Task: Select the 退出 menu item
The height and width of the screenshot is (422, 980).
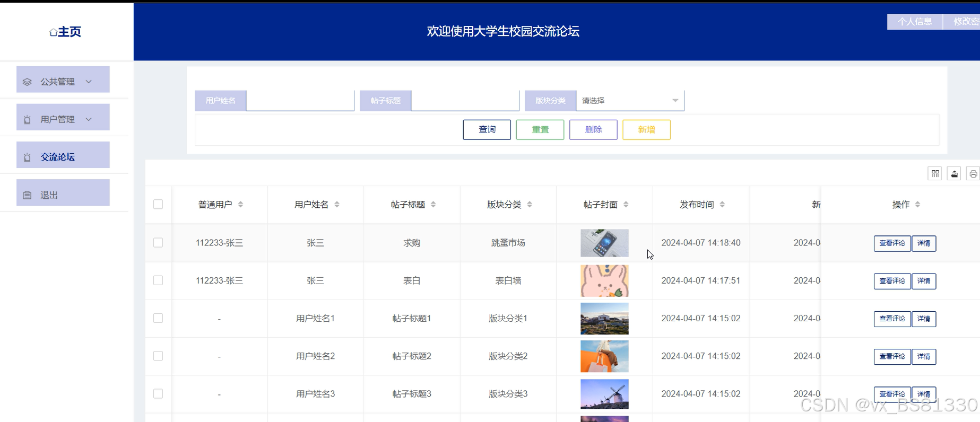Action: (63, 192)
